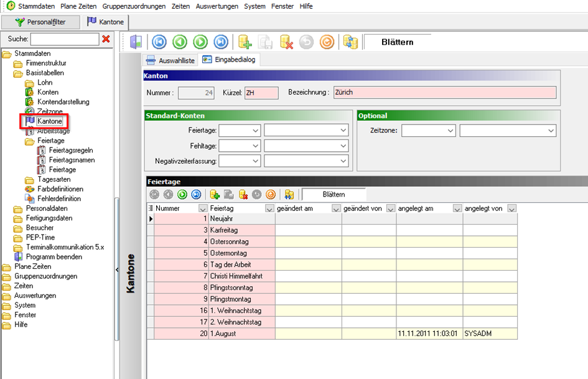Open Negativzeiterfassung description dropdown
Image resolution: width=588 pixels, height=379 pixels.
[x=343, y=161]
